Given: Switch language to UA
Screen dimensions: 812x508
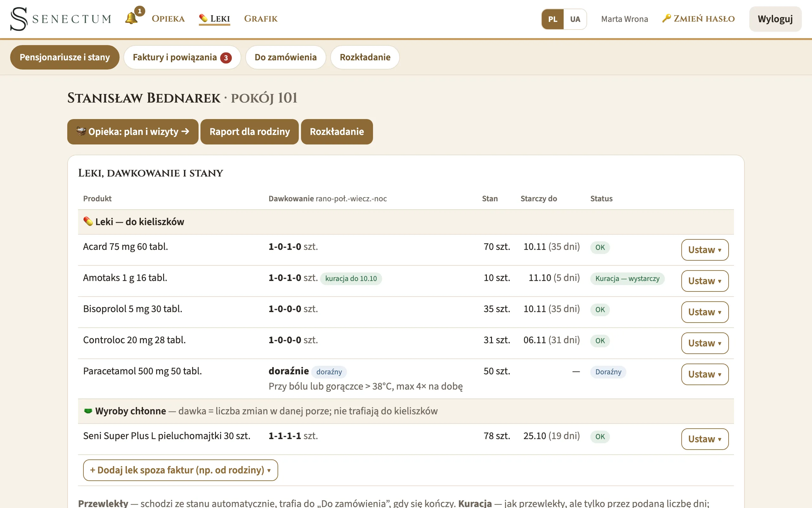Looking at the screenshot, I should coord(575,19).
